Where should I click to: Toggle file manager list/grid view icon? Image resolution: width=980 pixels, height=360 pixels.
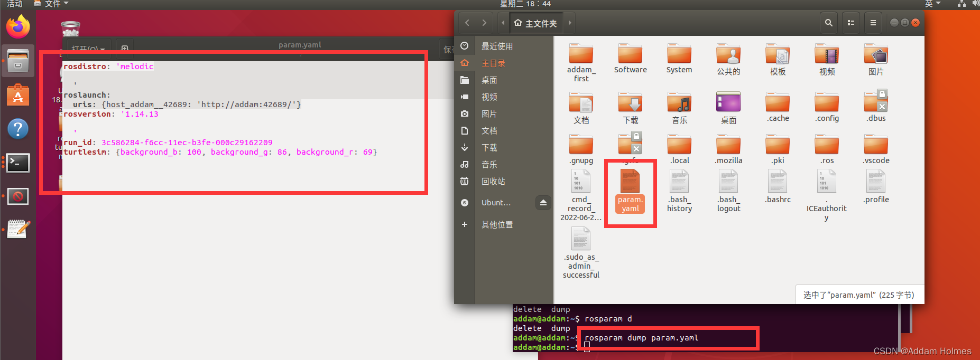coord(851,23)
